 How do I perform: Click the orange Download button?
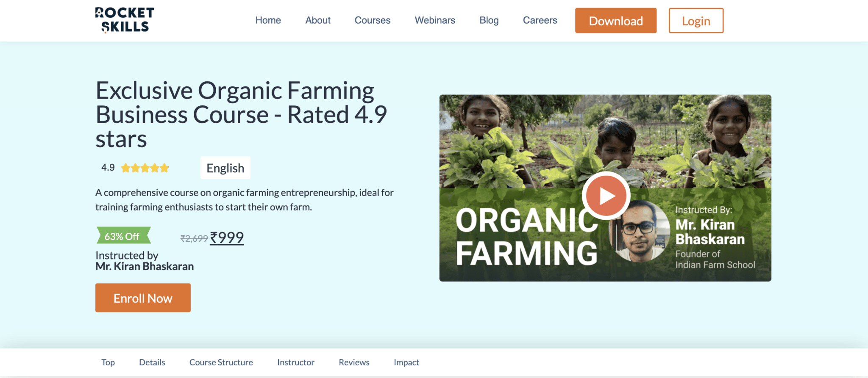[x=616, y=20]
